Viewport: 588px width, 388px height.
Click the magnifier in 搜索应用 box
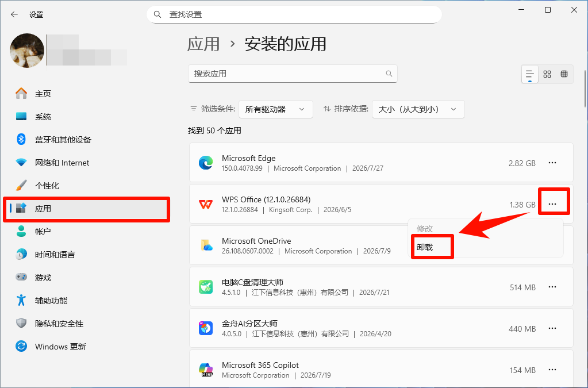(389, 74)
